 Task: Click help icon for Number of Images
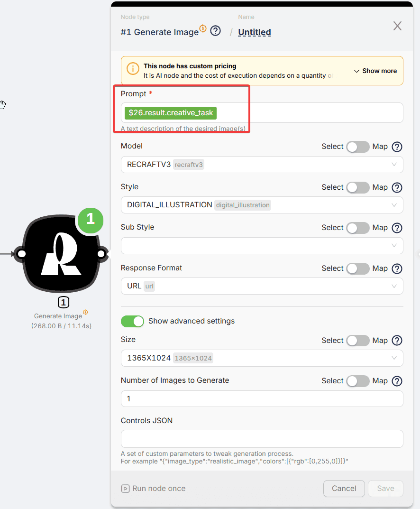tap(397, 381)
